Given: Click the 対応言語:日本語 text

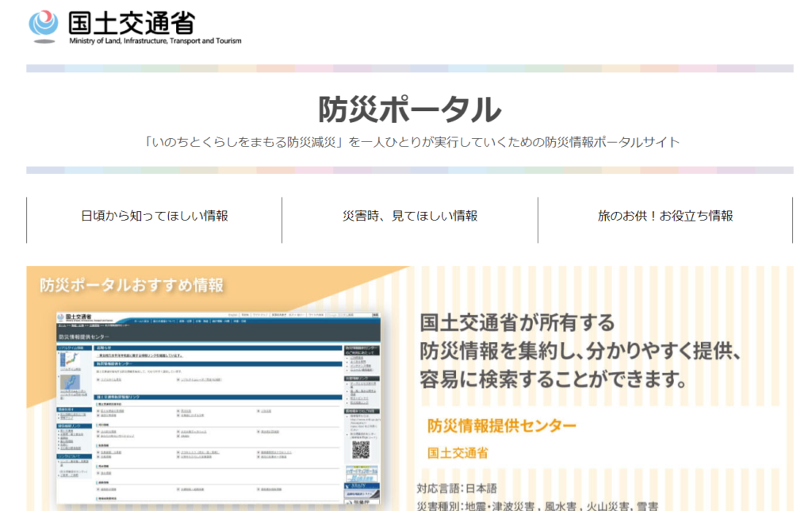Looking at the screenshot, I should [457, 488].
